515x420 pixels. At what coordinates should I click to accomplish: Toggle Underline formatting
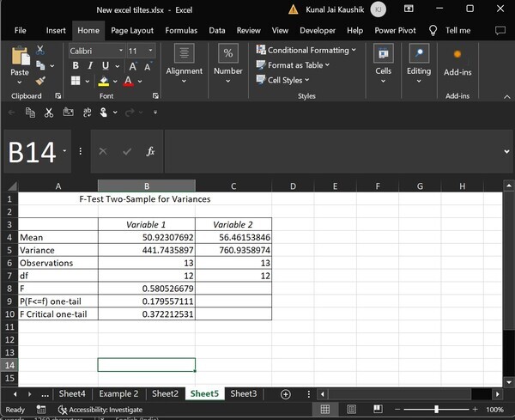pos(105,65)
